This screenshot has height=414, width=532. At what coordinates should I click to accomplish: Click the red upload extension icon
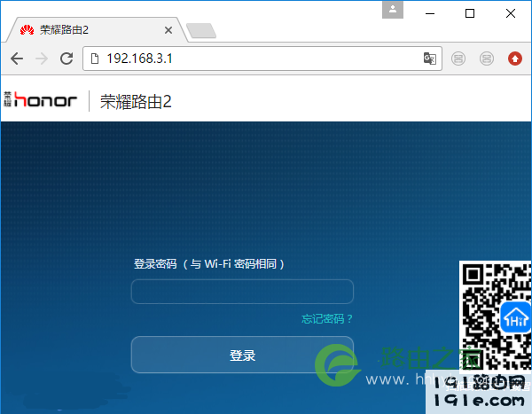tap(514, 59)
